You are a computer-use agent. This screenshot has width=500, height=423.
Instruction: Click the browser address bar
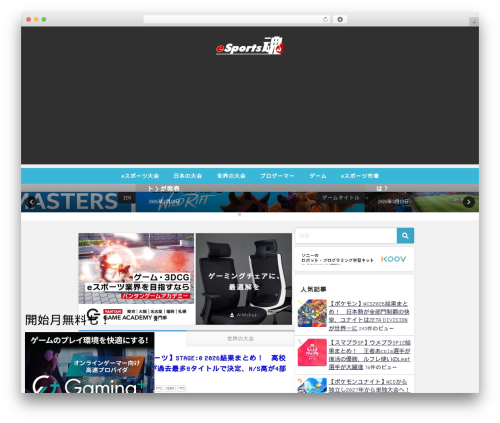point(237,19)
